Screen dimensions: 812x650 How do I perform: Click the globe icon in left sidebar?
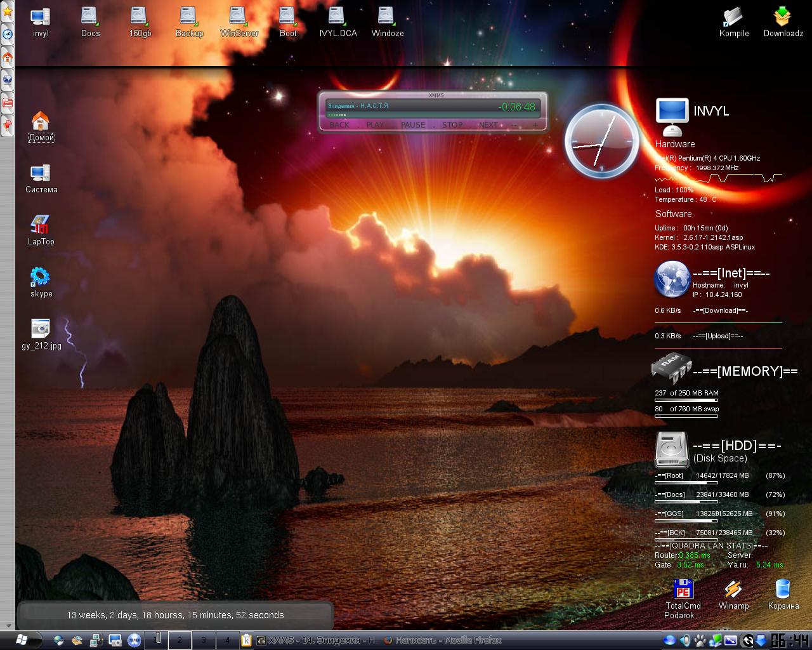click(x=7, y=80)
